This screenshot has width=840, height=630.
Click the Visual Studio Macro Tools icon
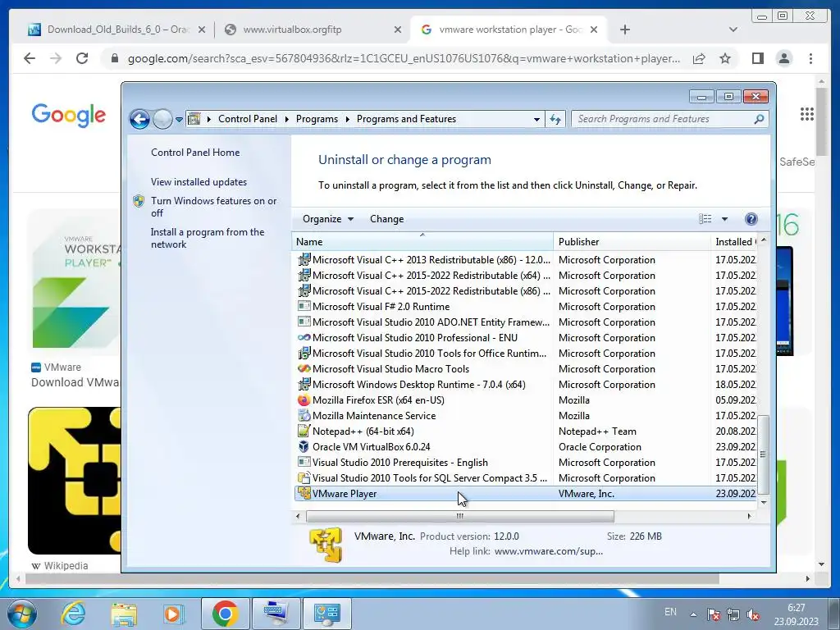pos(304,368)
